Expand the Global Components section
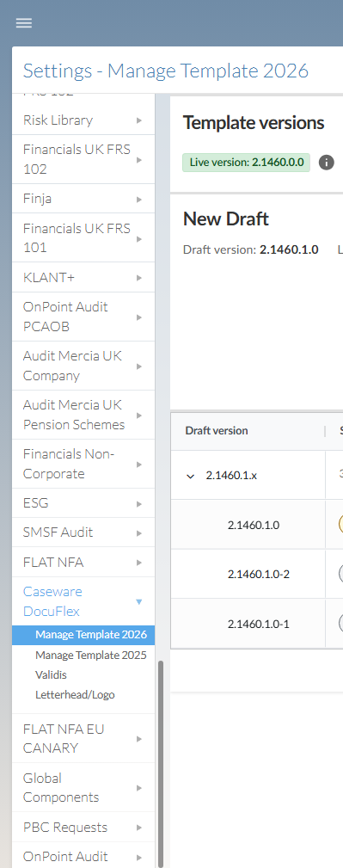Screen dimensions: 343x868 [x=83, y=788]
